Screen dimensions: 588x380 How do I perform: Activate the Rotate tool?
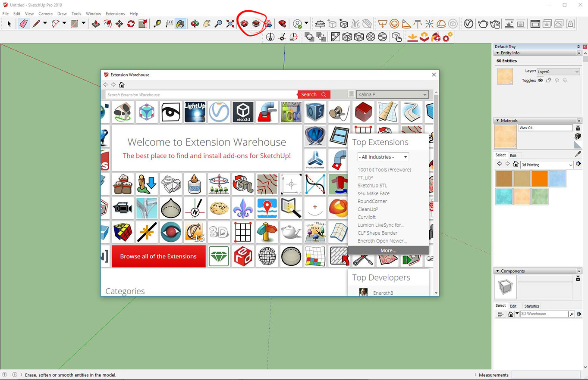[x=131, y=24]
